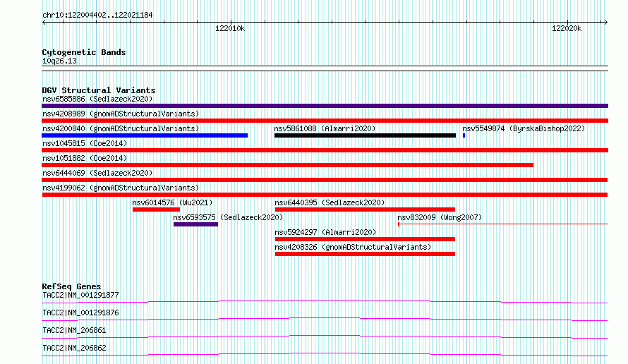Select the red nsv6444069 variant bar
628x364 pixels.
coord(325,180)
